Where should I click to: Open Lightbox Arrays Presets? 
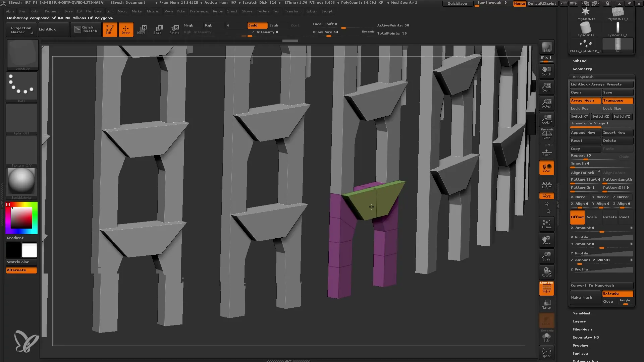pos(601,84)
